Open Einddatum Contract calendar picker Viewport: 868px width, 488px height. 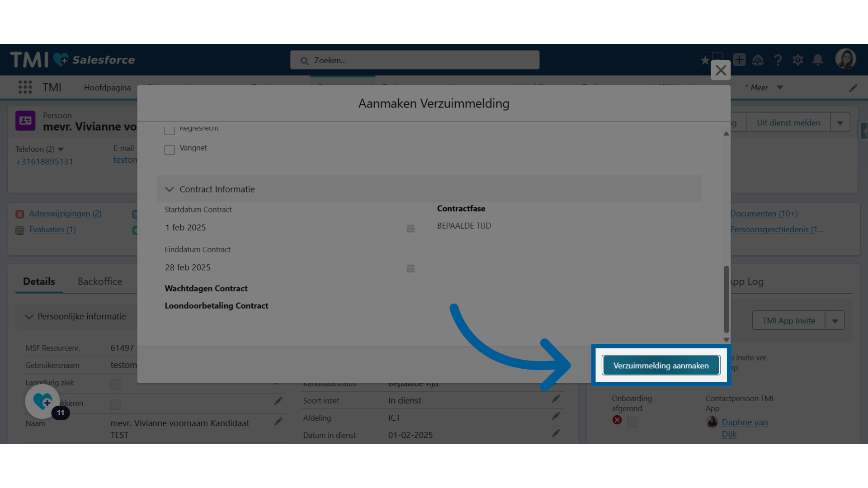coord(410,268)
